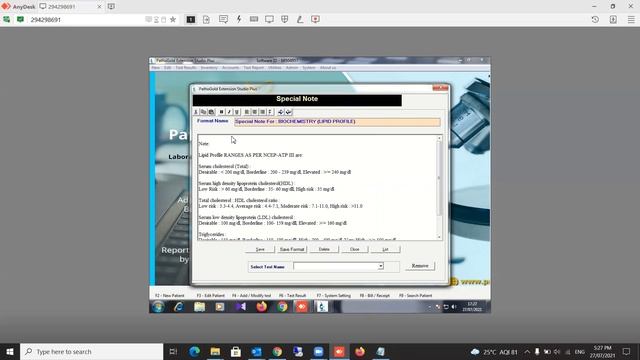Viewport: 640px width, 360px height.
Task: Click the Delete button
Action: click(324, 249)
